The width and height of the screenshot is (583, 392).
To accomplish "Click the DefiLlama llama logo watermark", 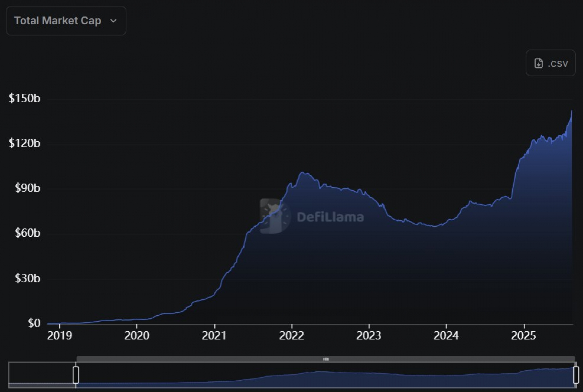I will click(275, 216).
